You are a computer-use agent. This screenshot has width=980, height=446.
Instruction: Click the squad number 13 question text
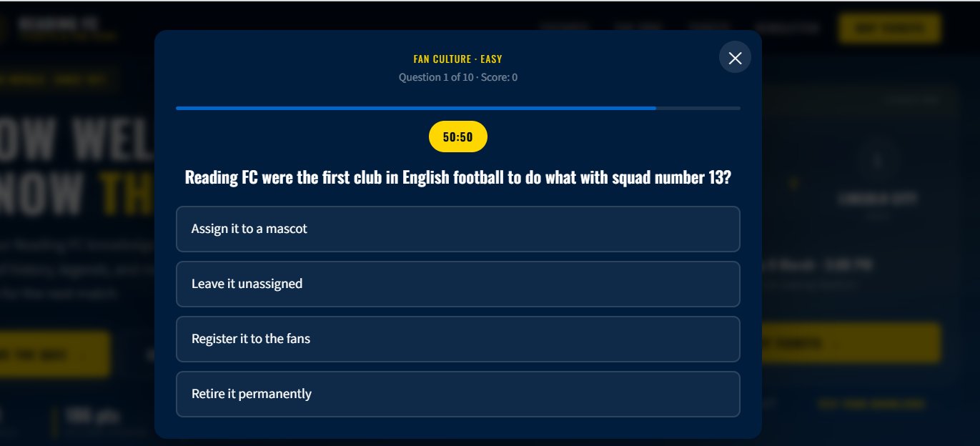click(x=457, y=177)
